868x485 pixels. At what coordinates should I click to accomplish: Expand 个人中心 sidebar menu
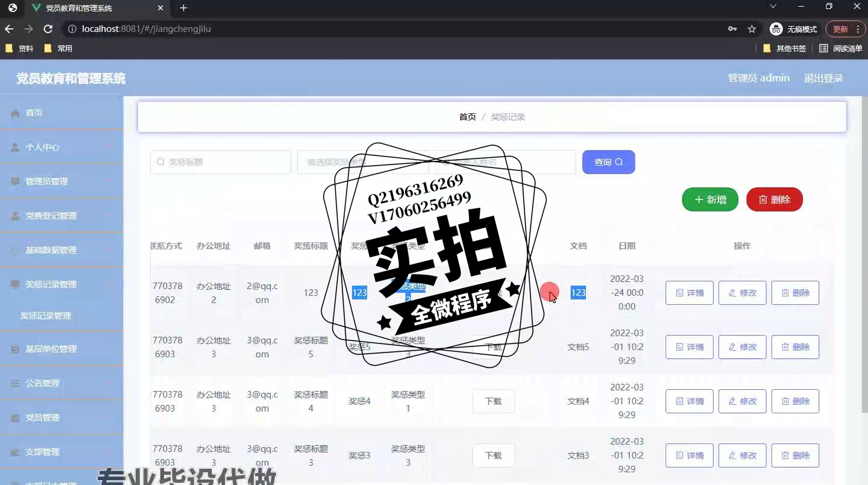61,147
